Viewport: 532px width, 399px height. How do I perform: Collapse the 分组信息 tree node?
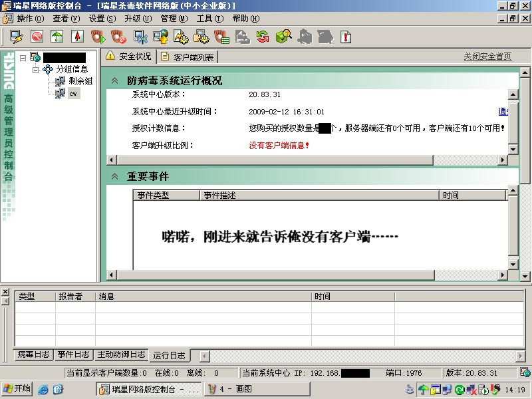pos(36,70)
